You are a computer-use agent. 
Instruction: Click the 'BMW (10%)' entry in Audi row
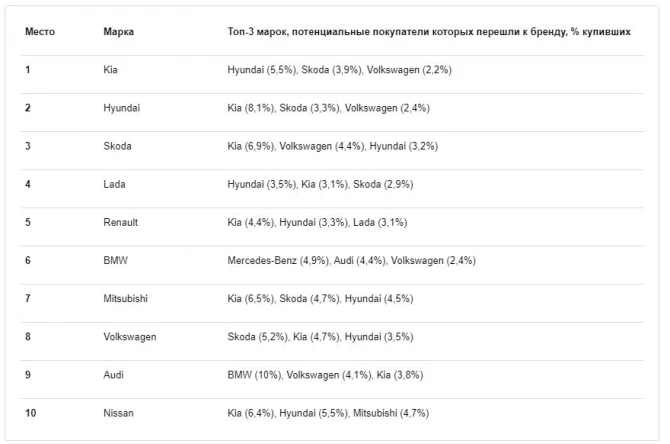click(x=254, y=375)
